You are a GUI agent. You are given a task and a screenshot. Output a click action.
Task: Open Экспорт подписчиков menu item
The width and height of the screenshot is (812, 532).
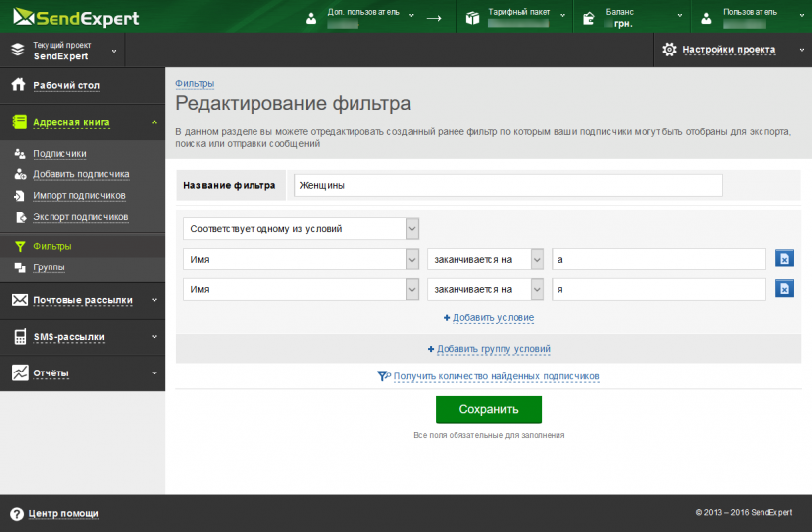(80, 217)
